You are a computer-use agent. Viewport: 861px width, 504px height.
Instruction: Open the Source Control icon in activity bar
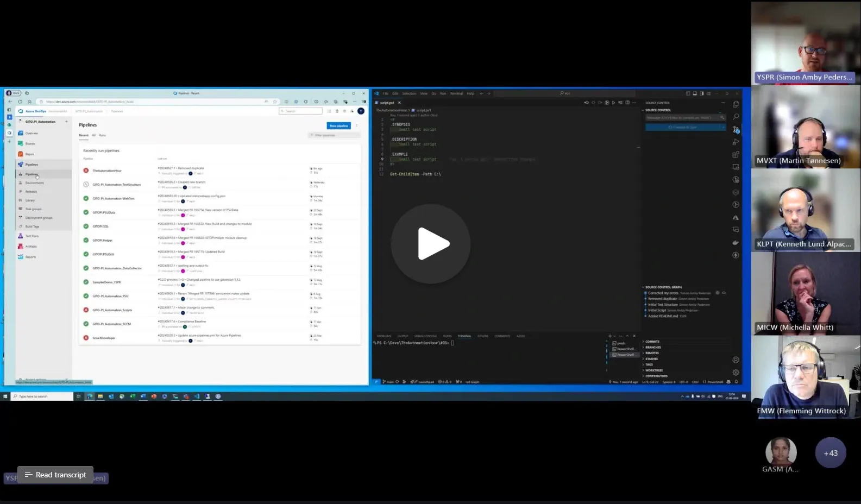coord(736,129)
